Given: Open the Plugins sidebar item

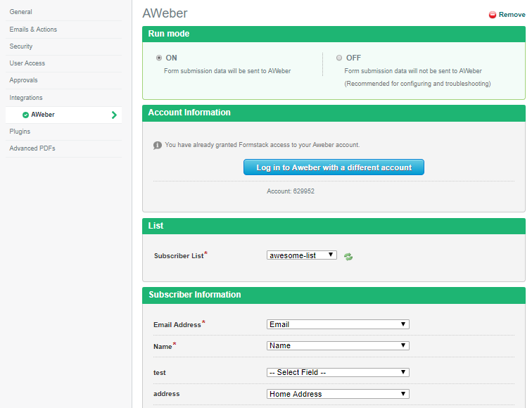Looking at the screenshot, I should tap(20, 132).
